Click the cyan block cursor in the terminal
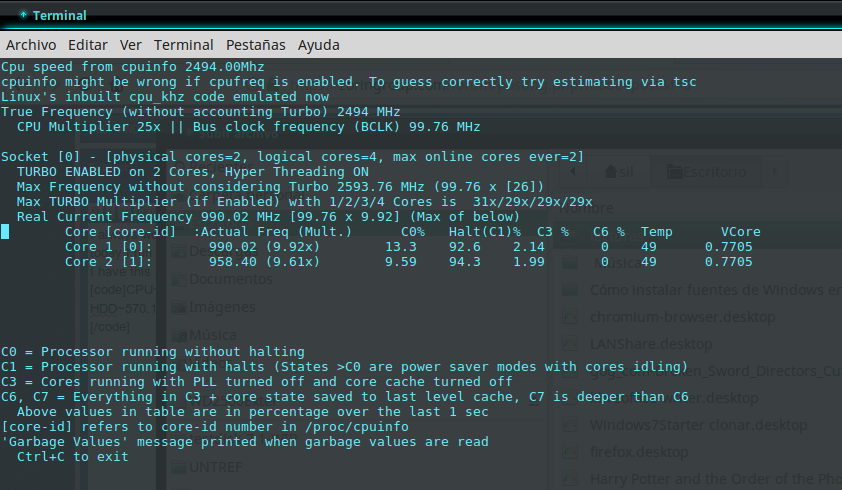 (x=5, y=232)
